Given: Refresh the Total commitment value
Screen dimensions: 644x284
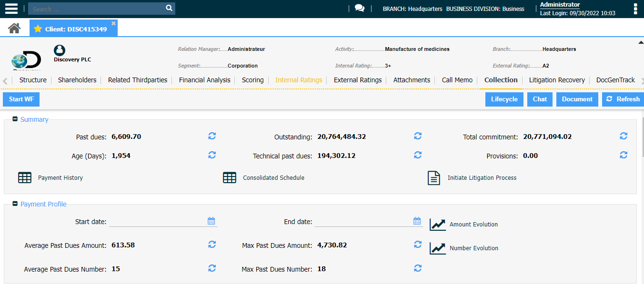Looking at the screenshot, I should (x=624, y=136).
